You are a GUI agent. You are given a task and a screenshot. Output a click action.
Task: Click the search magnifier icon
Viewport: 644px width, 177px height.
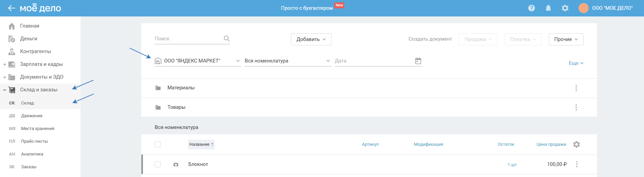point(227,39)
